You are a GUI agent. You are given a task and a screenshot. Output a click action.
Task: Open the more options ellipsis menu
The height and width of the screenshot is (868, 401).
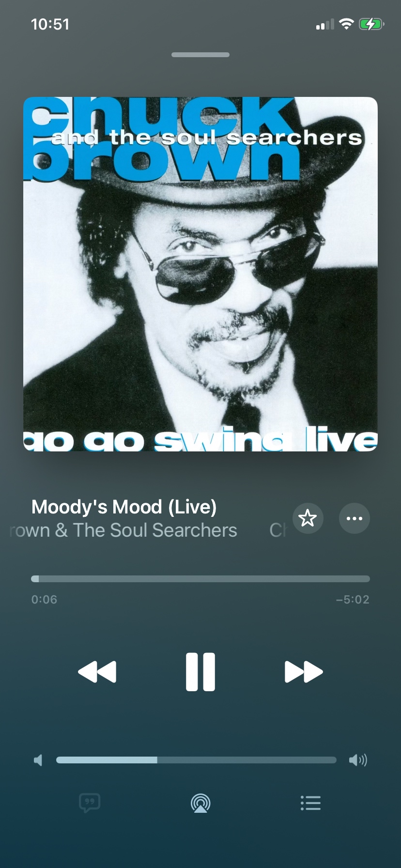355,518
